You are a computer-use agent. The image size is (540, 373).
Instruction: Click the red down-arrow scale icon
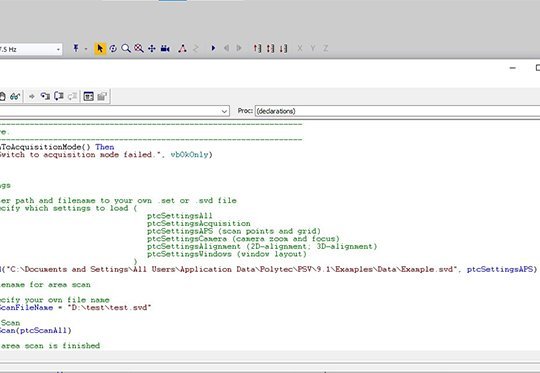click(x=283, y=49)
